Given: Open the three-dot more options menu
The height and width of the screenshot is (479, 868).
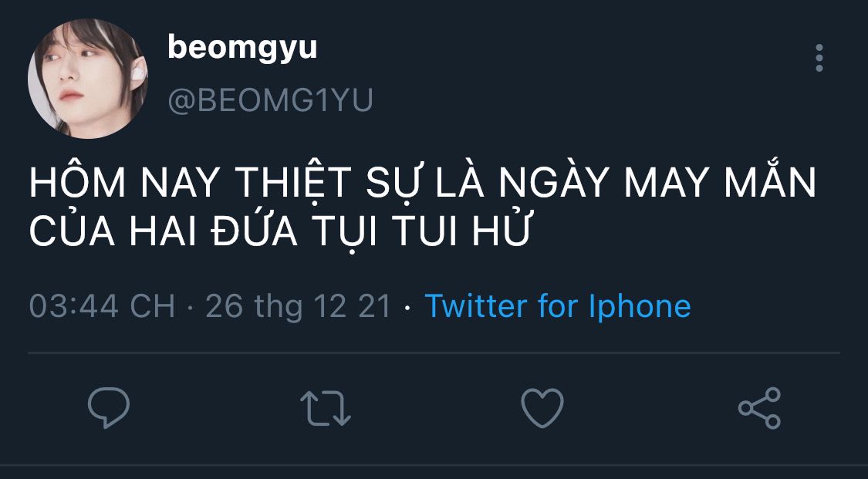Looking at the screenshot, I should [x=819, y=58].
